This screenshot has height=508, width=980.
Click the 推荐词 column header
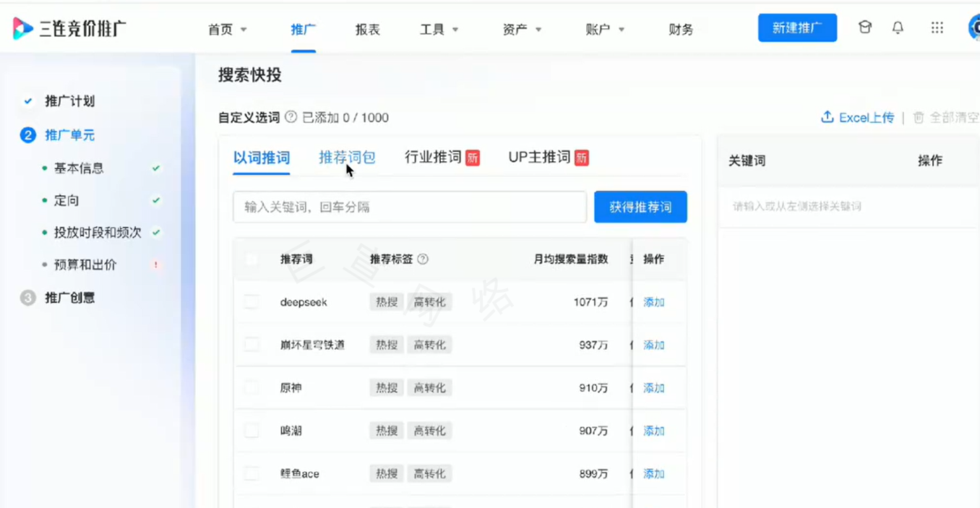pos(296,259)
